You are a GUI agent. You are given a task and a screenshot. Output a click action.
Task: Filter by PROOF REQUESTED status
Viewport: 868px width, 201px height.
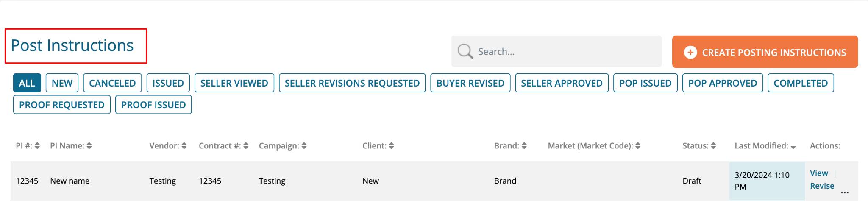(62, 105)
